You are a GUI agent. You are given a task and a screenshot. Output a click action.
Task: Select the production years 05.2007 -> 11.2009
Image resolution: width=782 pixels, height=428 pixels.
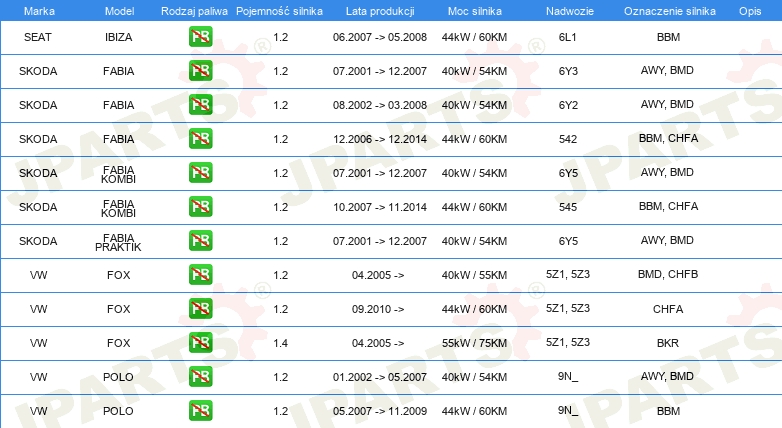coord(380,411)
